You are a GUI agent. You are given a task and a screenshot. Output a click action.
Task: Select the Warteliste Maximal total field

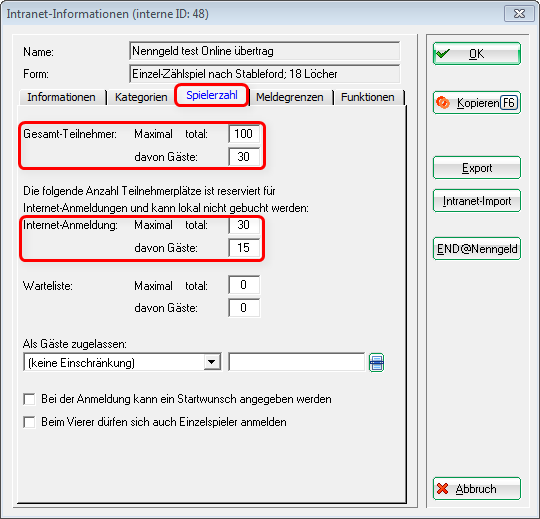coord(244,285)
